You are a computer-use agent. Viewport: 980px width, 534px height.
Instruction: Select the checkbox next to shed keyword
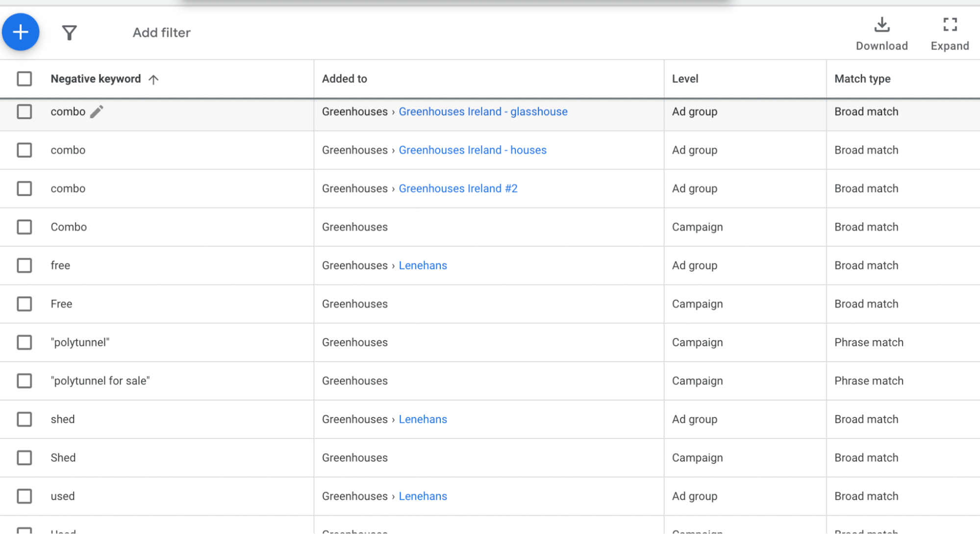24,419
